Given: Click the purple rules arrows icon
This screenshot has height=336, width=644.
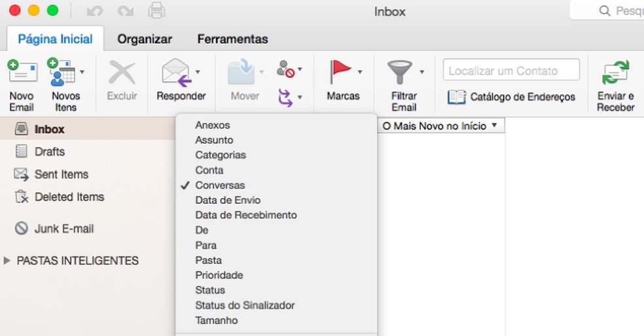Looking at the screenshot, I should 285,97.
